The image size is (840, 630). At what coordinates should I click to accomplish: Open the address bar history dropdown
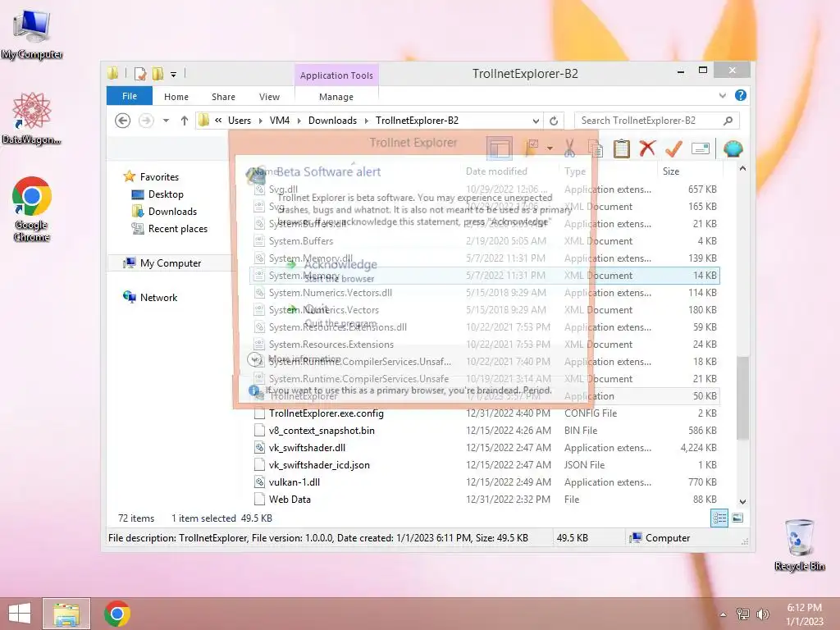[x=536, y=121]
